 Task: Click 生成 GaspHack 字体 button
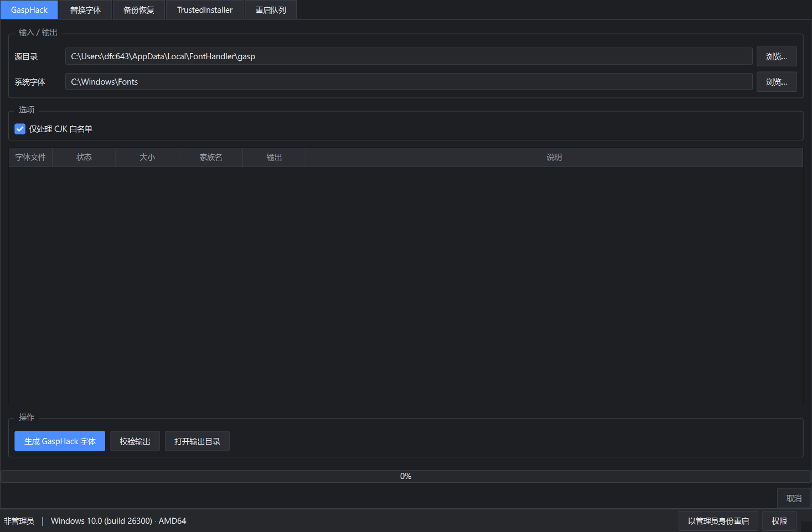point(60,441)
